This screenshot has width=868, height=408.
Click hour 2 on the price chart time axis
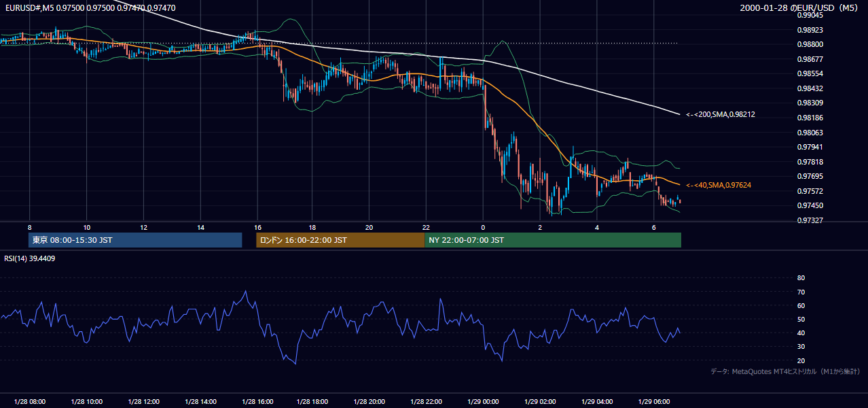click(540, 227)
